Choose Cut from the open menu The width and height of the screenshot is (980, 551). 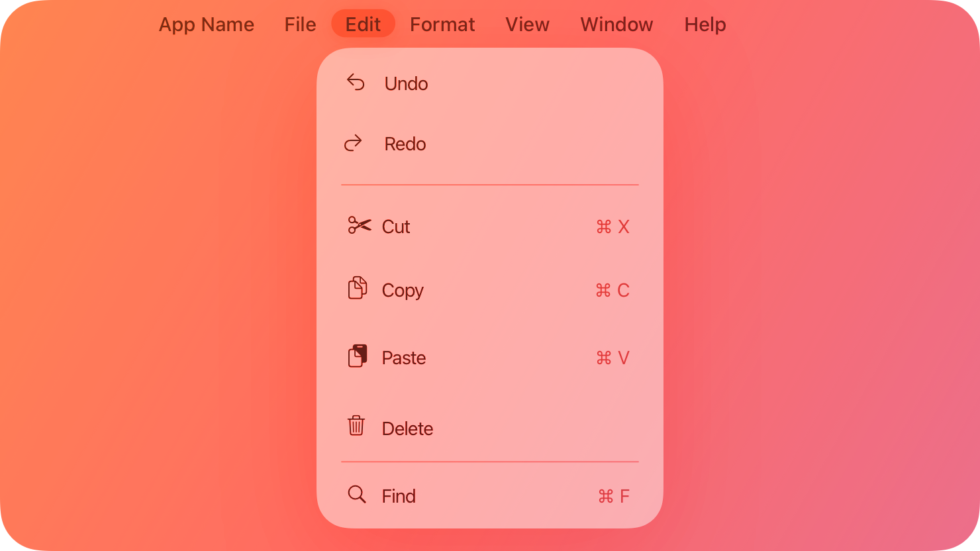(395, 226)
